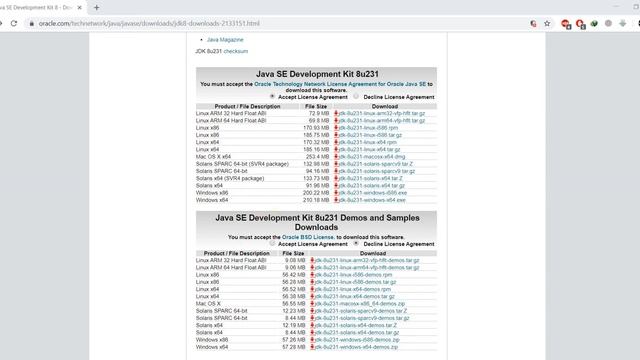This screenshot has width=640, height=360.
Task: Click 'Windows x64' label in Demos table
Action: pyautogui.click(x=212, y=347)
